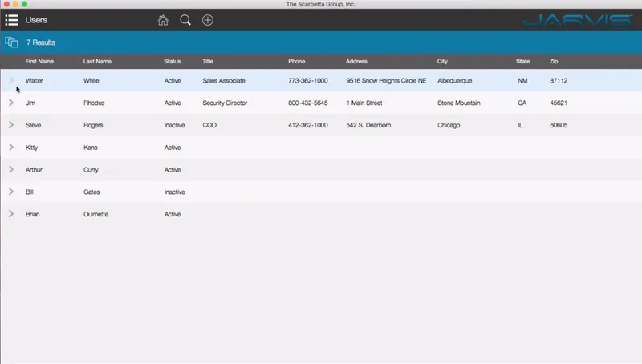Screen dimensions: 642x364
Task: Sort by Status column header
Action: pos(172,62)
